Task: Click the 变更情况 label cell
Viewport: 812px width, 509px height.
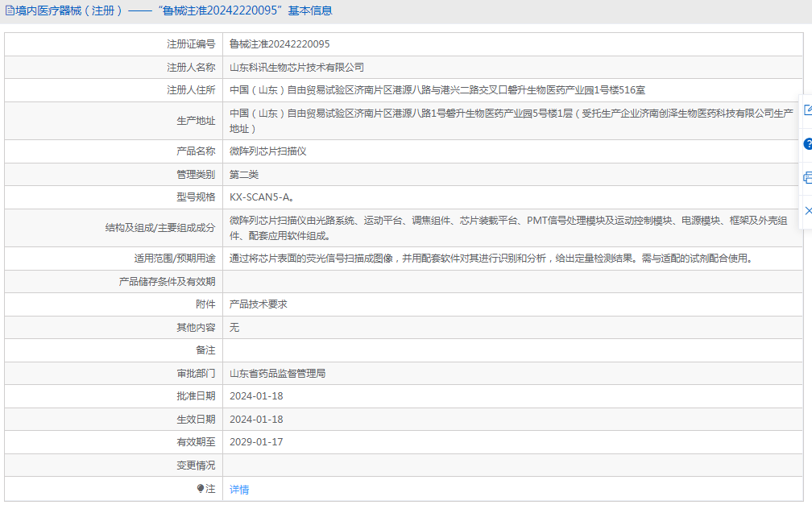Action: [114, 466]
